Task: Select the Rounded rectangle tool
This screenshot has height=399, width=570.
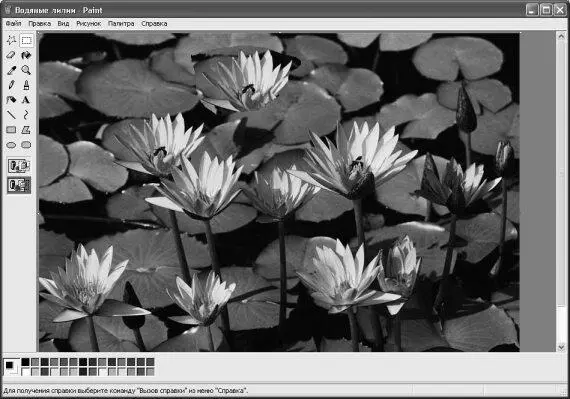Action: click(x=26, y=145)
